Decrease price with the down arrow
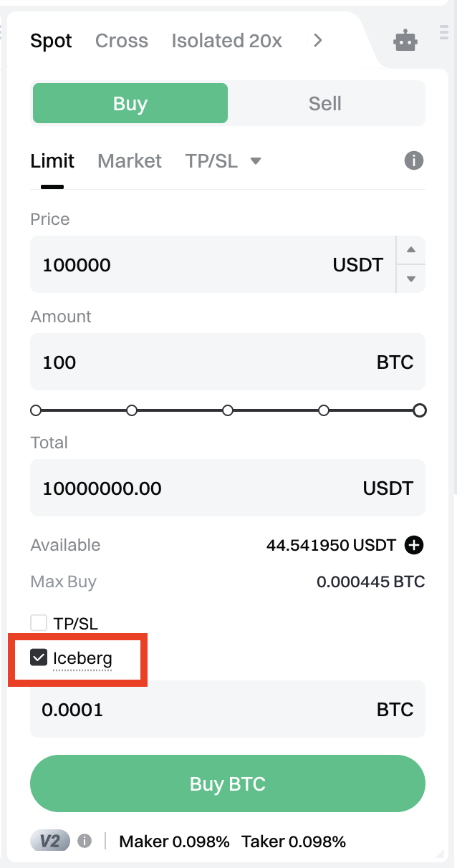Viewport: 457px width, 868px height. [x=411, y=279]
